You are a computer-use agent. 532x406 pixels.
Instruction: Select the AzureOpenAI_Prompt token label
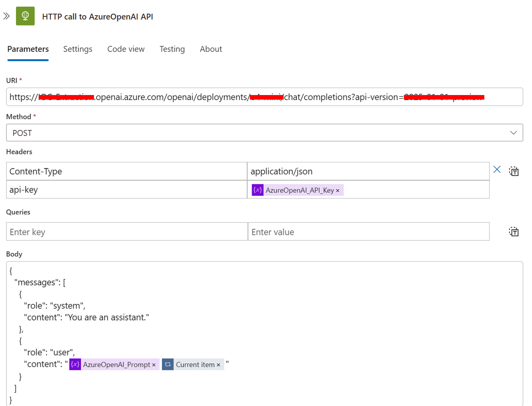(117, 365)
